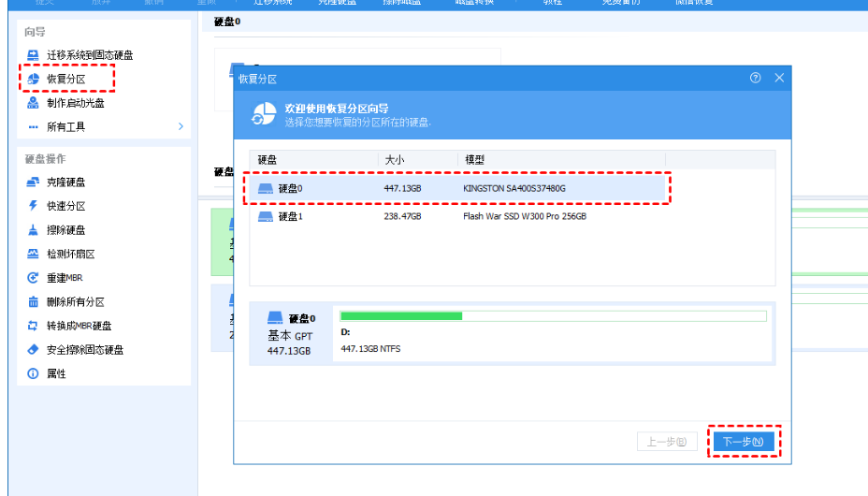Viewport: 868px width, 496px height.
Task: Click the 恢复分区 pie icon in sidebar
Action: [x=34, y=79]
